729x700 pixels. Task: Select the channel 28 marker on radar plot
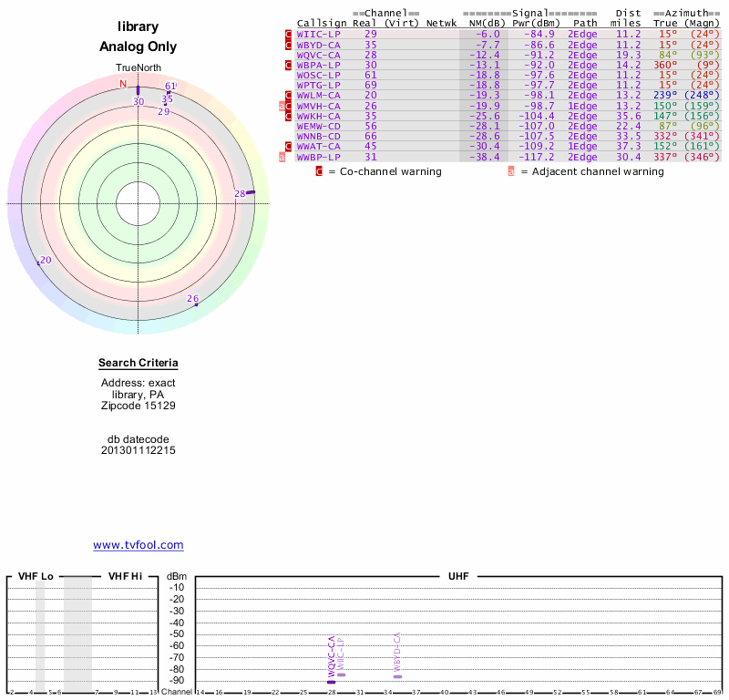point(251,192)
